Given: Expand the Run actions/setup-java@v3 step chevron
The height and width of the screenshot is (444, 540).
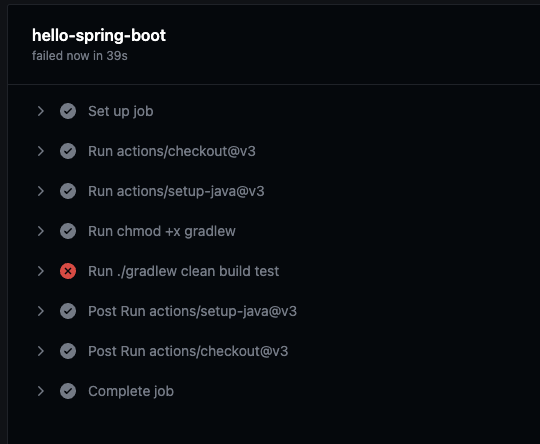Looking at the screenshot, I should (41, 191).
